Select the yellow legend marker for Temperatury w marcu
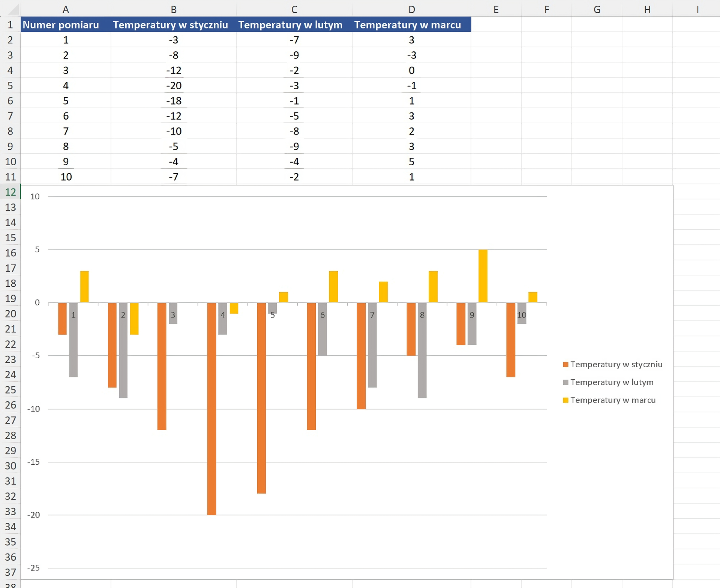The height and width of the screenshot is (588, 720). pyautogui.click(x=565, y=400)
